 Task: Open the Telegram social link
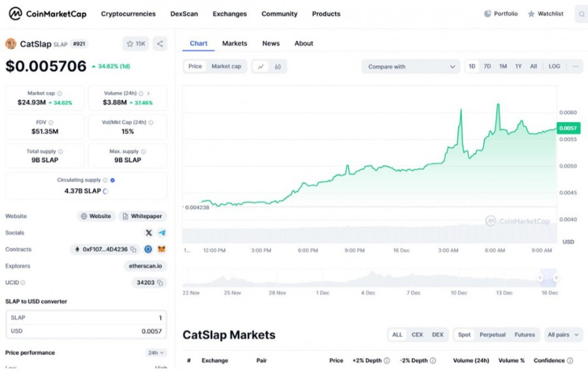click(x=161, y=233)
